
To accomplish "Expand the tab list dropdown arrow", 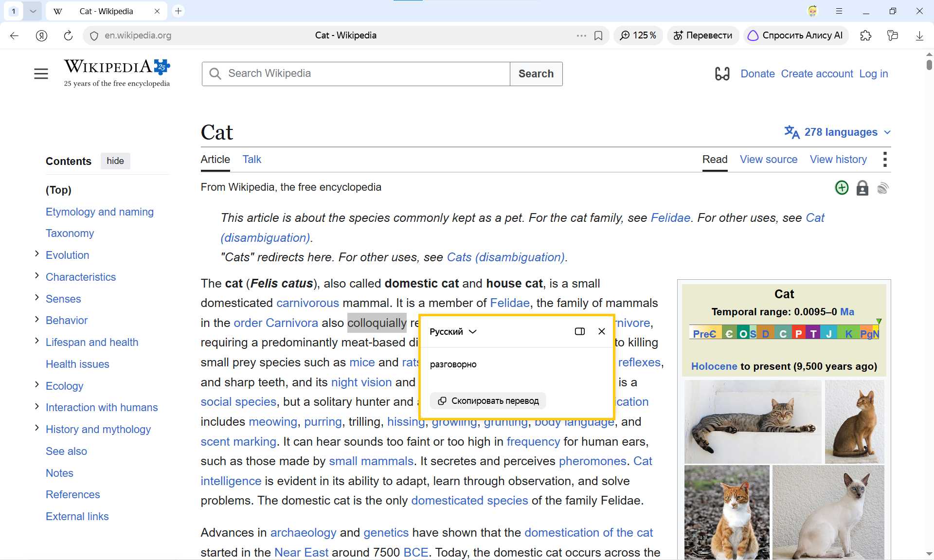I will point(33,11).
